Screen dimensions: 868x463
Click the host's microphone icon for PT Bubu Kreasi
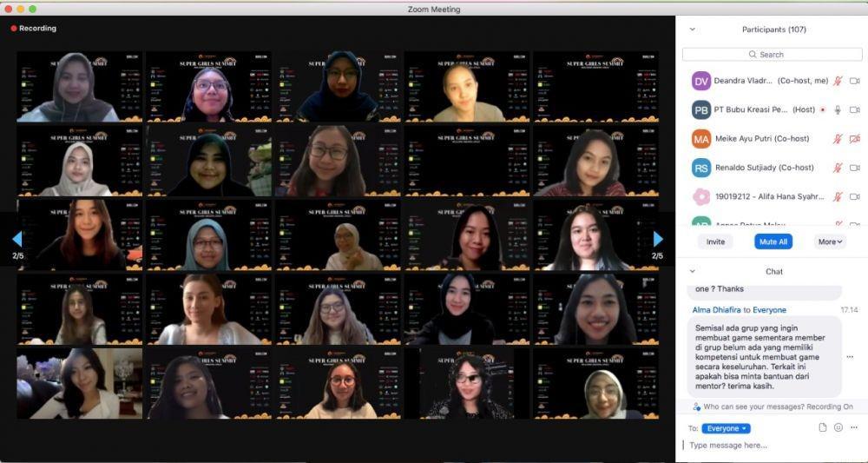tap(838, 109)
